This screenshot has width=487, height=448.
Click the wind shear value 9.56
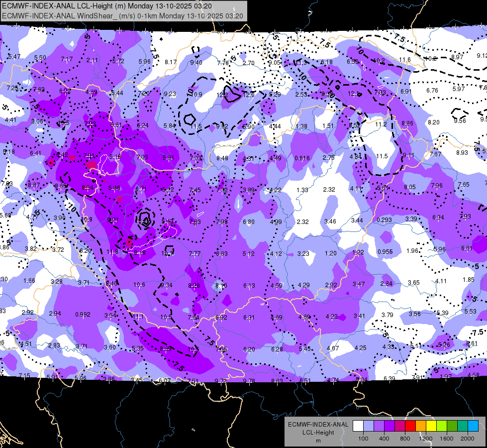pyautogui.click(x=460, y=120)
